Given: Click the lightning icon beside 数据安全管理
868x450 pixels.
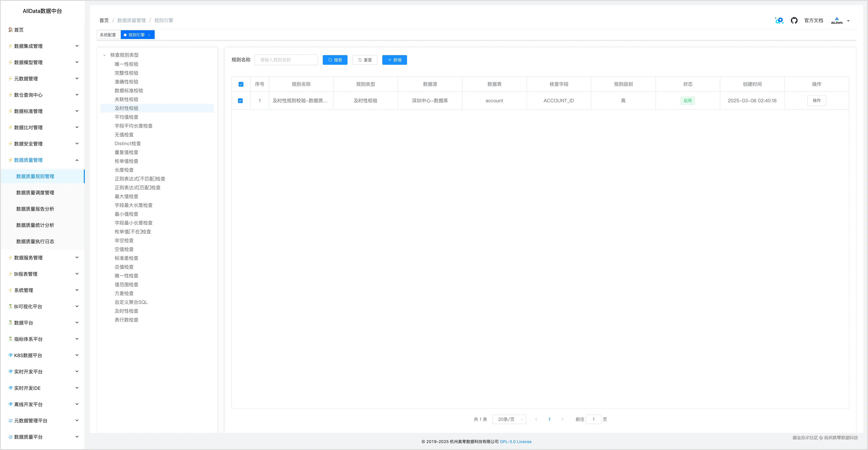Looking at the screenshot, I should (x=11, y=143).
